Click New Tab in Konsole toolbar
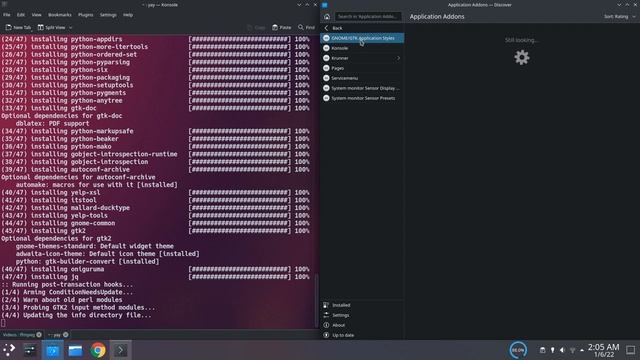The width and height of the screenshot is (640, 360). point(18,27)
